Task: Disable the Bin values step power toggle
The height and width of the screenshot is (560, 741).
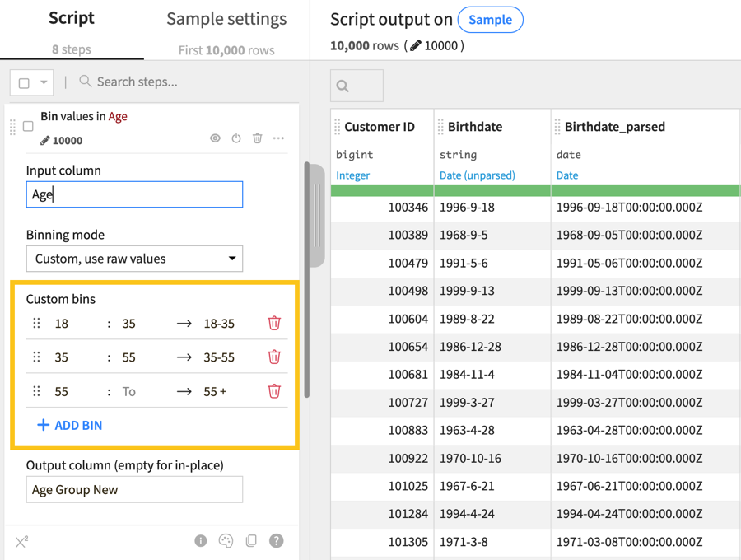Action: tap(236, 138)
